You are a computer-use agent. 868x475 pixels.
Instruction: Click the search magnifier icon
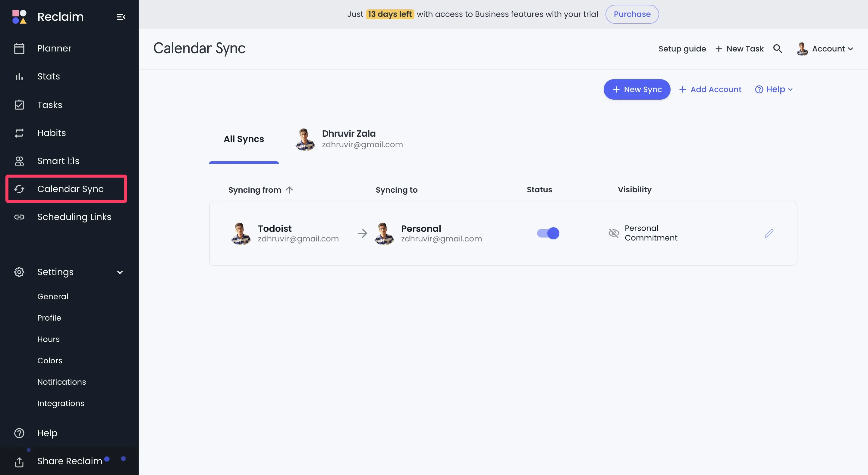click(x=777, y=49)
